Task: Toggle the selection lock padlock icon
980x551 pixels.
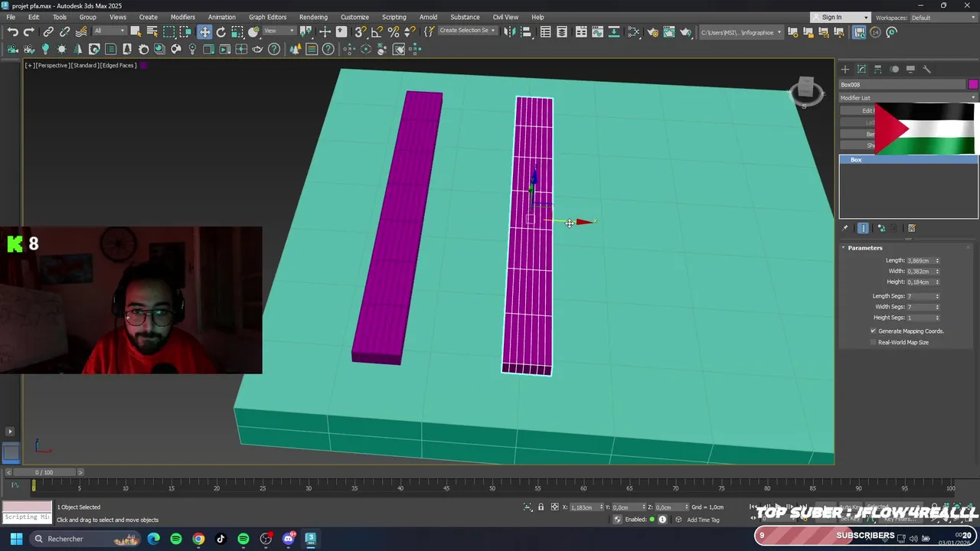Action: point(541,507)
